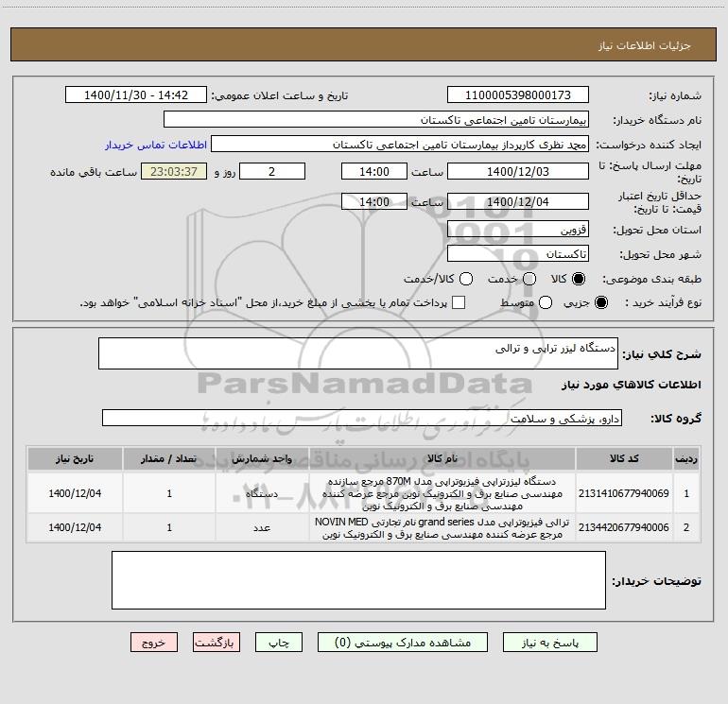Click item code 213141067794​0069
The height and width of the screenshot is (704, 728).
[x=624, y=493]
